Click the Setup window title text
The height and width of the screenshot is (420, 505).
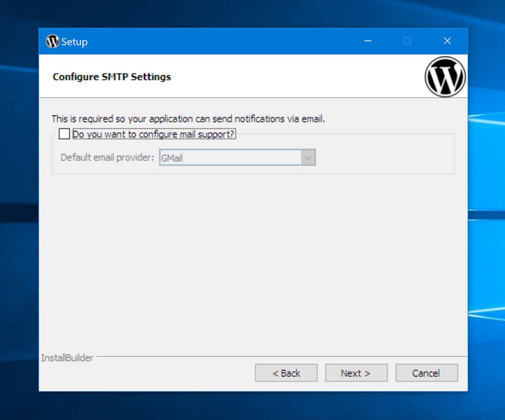click(74, 42)
